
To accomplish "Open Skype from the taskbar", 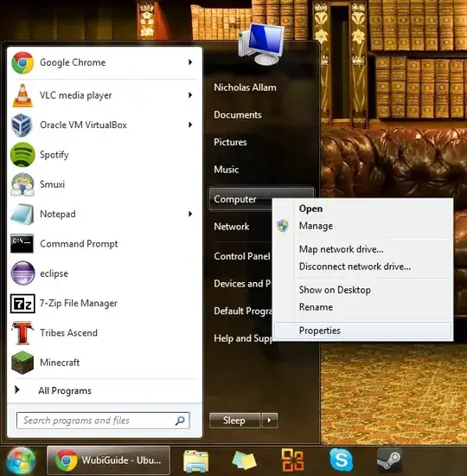I will (x=341, y=460).
